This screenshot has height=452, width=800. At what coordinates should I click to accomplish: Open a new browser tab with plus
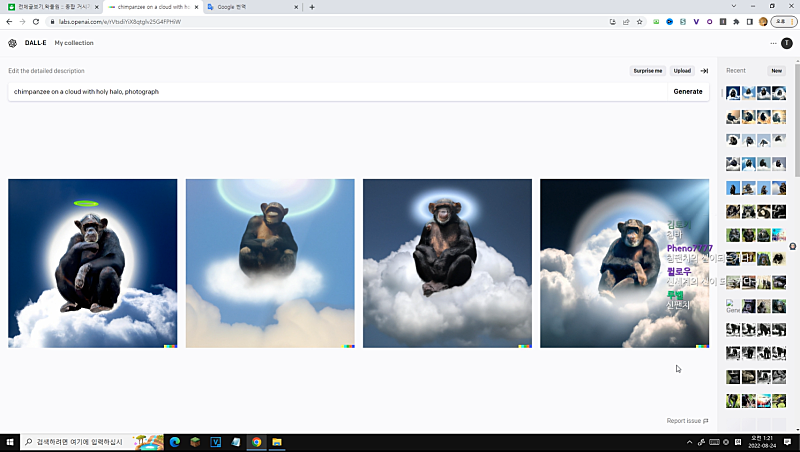[312, 7]
